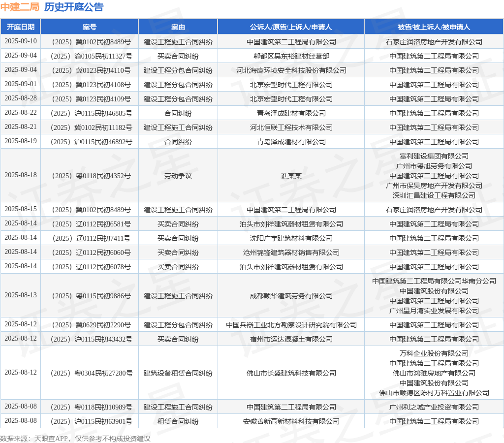
Task: Click the 历史开庭公告 heading
Action: click(74, 7)
